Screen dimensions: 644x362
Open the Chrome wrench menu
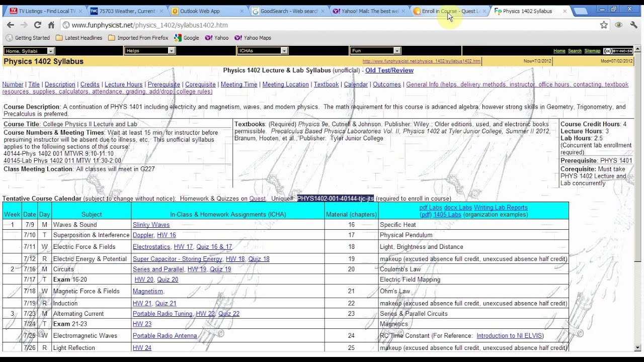633,25
